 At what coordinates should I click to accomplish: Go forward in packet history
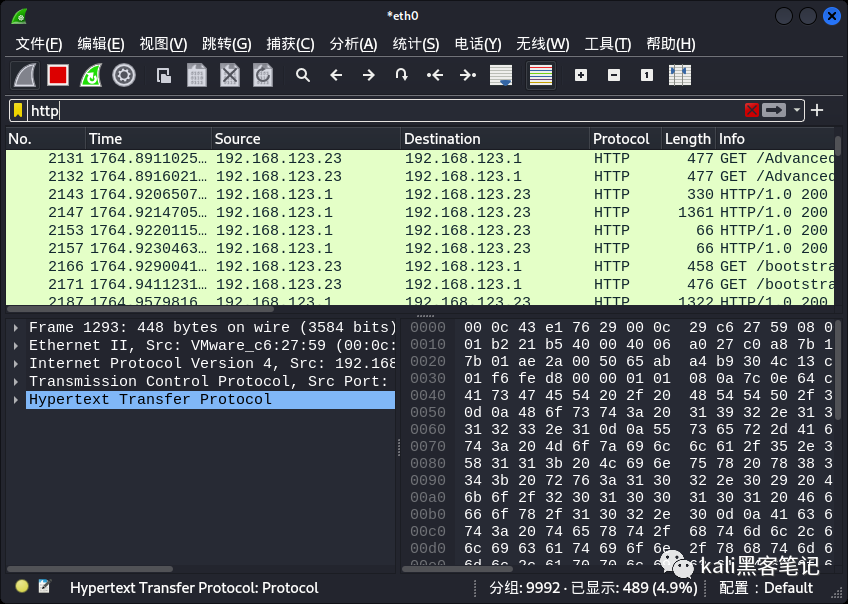click(369, 75)
